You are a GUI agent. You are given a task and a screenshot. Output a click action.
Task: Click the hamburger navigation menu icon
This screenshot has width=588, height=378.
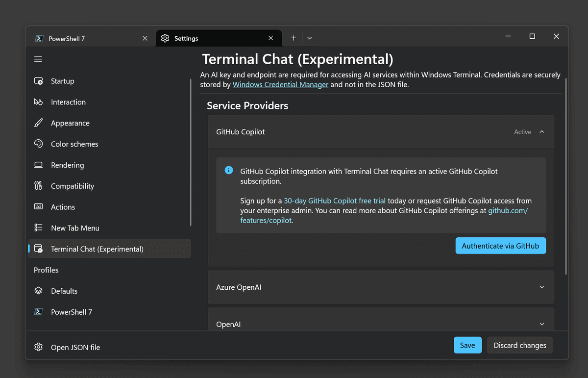(38, 59)
